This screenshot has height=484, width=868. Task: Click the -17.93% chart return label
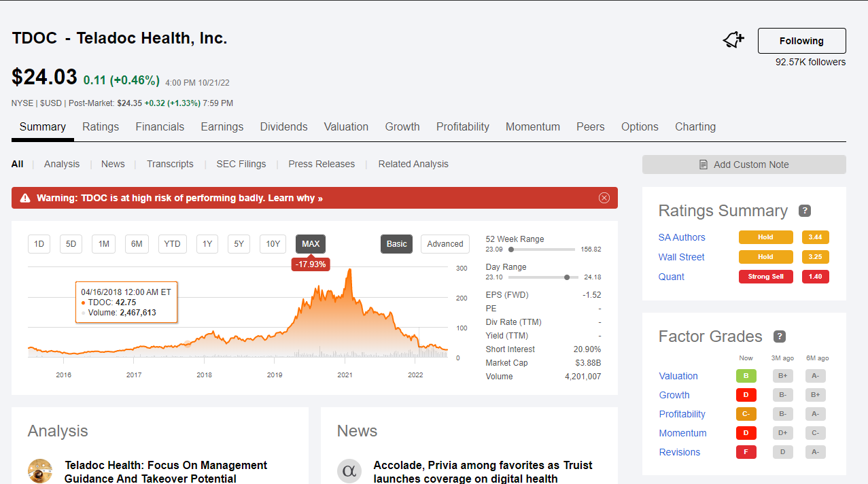(311, 264)
